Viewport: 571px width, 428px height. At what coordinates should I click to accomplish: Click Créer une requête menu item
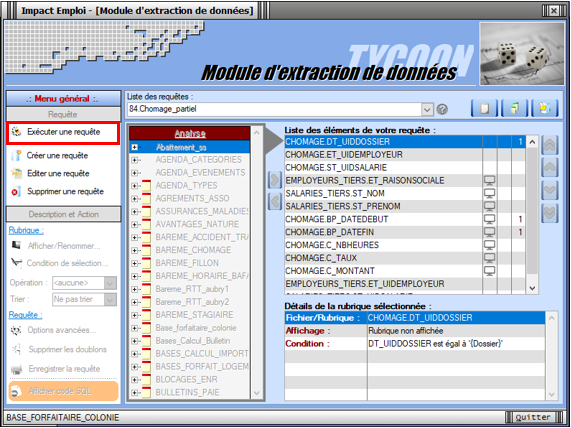pyautogui.click(x=57, y=156)
